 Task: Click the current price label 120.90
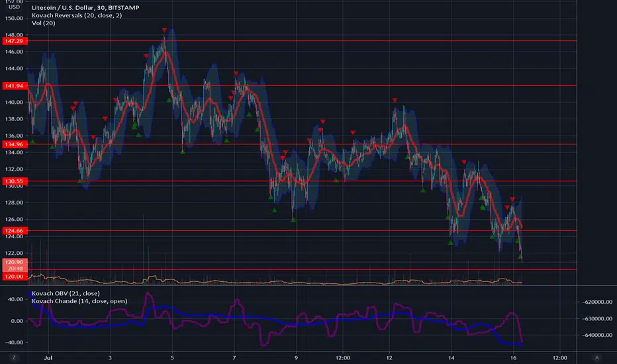pos(15,262)
